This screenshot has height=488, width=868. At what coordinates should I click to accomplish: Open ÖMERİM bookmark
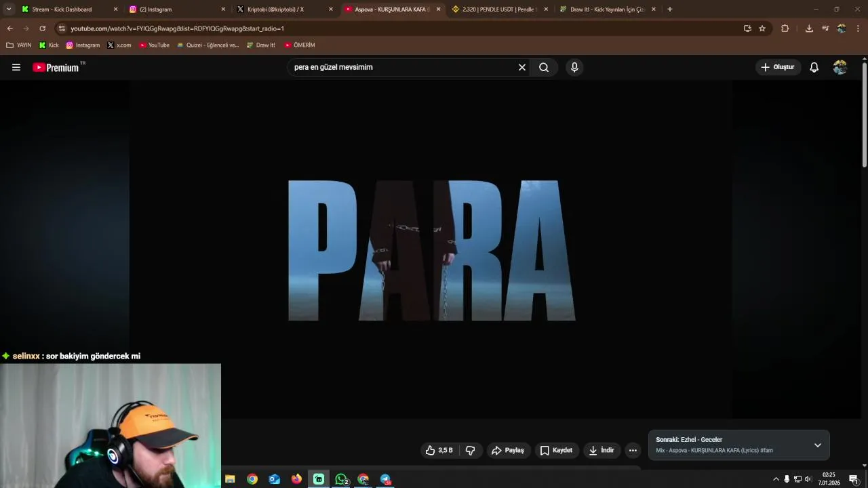[300, 45]
